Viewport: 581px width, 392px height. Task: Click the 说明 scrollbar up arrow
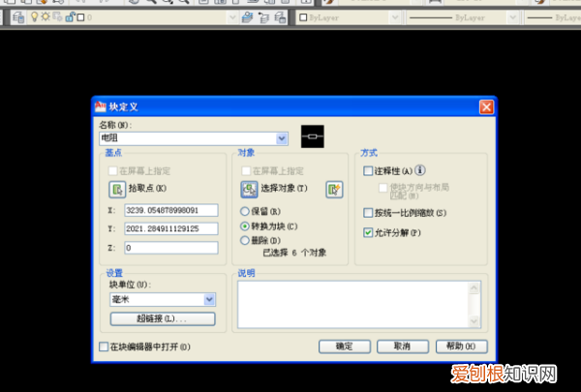(x=474, y=287)
